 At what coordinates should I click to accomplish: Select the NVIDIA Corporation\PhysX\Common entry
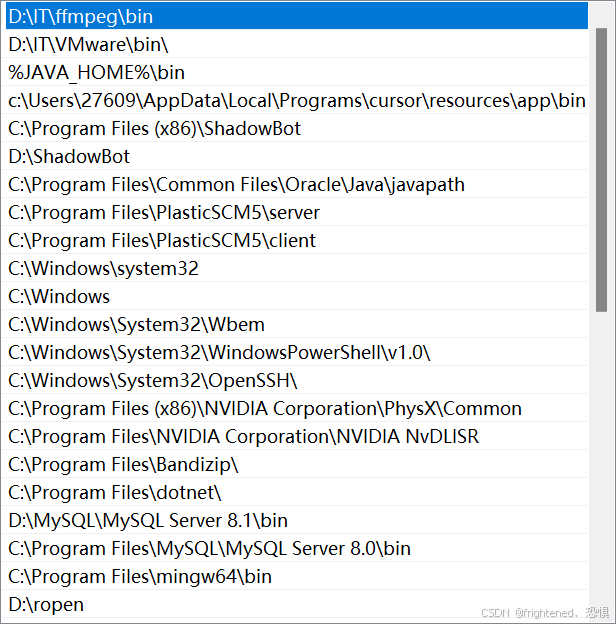coord(296,408)
